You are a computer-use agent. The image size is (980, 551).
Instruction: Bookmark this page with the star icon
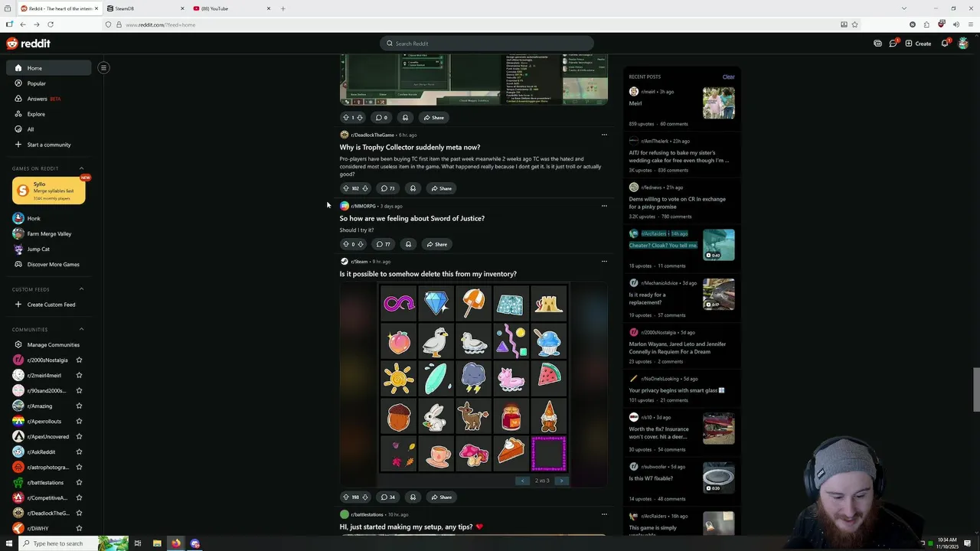855,24
